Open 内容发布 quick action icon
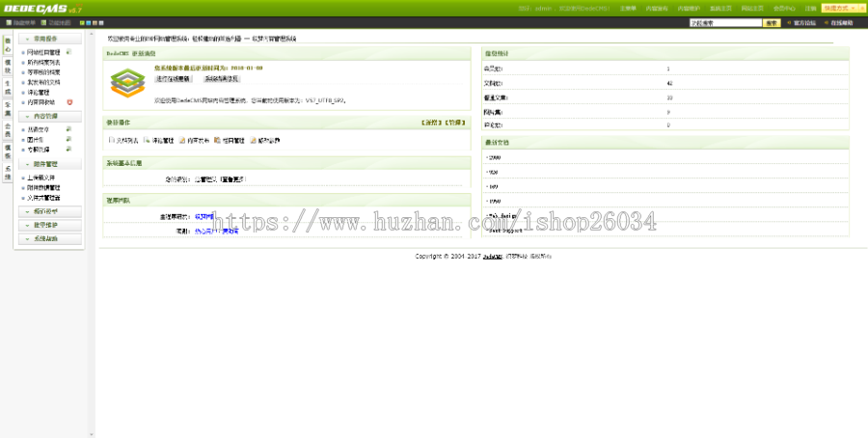Viewport: 868px width, 438px height. 182,140
